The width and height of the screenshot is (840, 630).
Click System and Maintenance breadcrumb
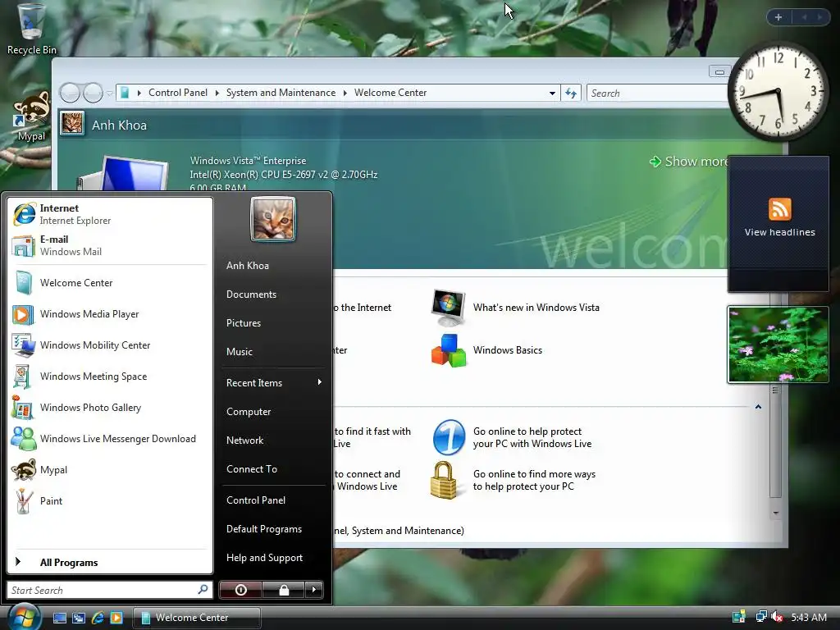[281, 93]
